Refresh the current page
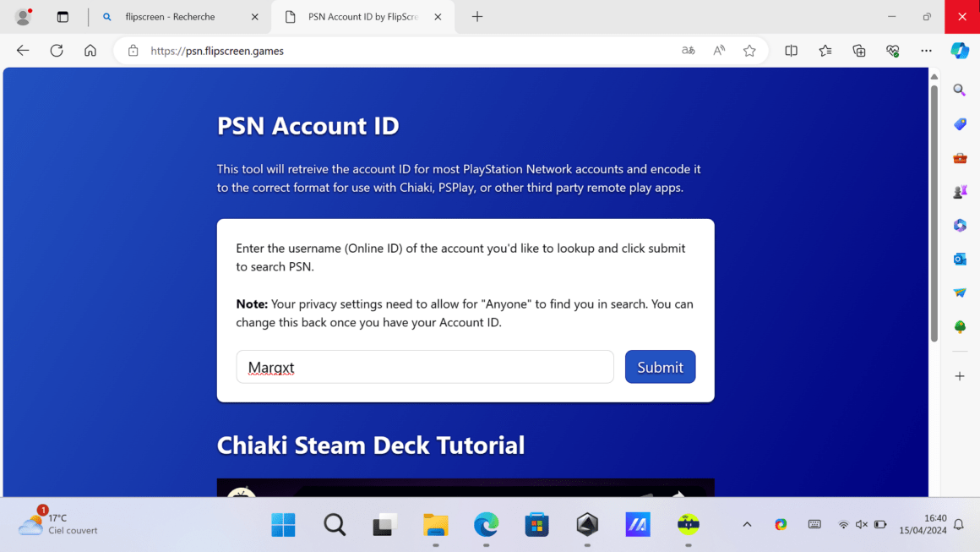Image resolution: width=980 pixels, height=552 pixels. pos(57,51)
